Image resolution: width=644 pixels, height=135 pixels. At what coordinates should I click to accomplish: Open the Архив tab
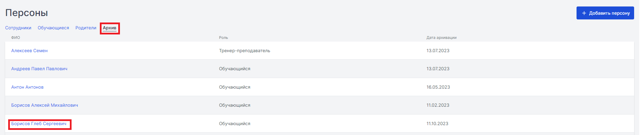pyautogui.click(x=110, y=28)
